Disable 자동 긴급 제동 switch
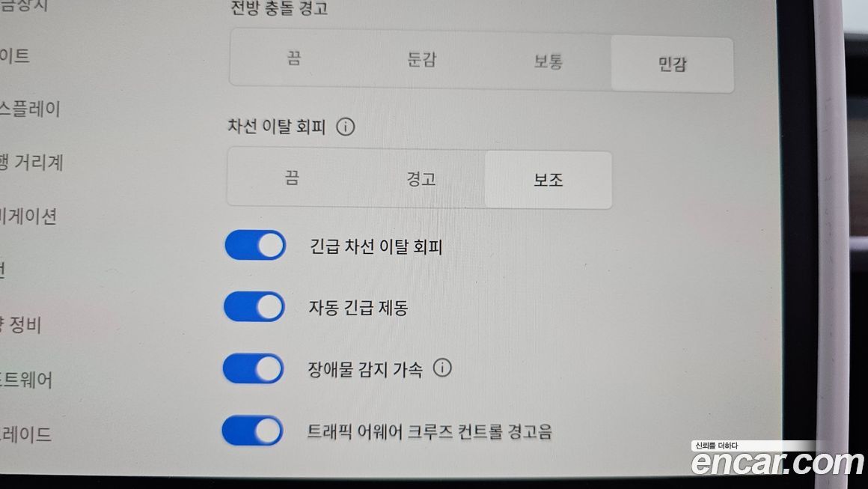The height and width of the screenshot is (489, 868). [x=254, y=307]
